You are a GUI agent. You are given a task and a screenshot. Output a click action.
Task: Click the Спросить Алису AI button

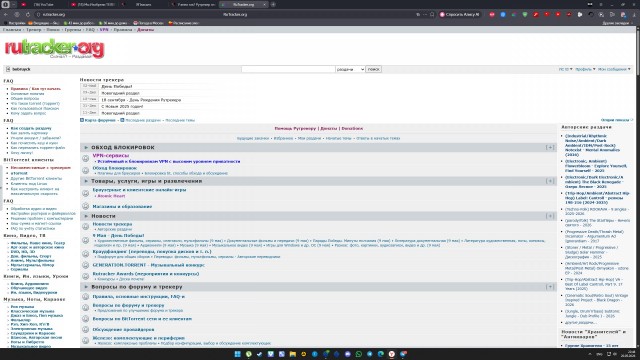point(459,14)
